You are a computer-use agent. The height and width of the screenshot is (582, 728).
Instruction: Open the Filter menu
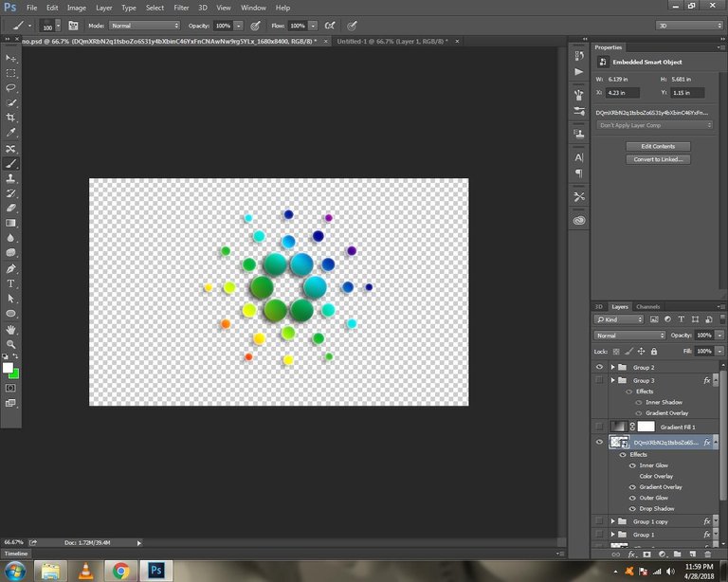pos(181,8)
